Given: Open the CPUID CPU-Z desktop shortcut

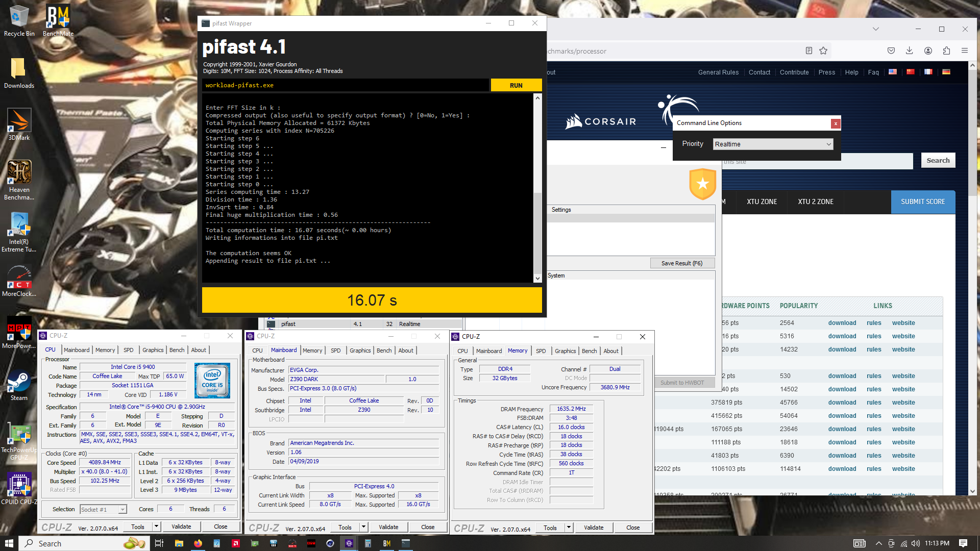Looking at the screenshot, I should click(19, 489).
